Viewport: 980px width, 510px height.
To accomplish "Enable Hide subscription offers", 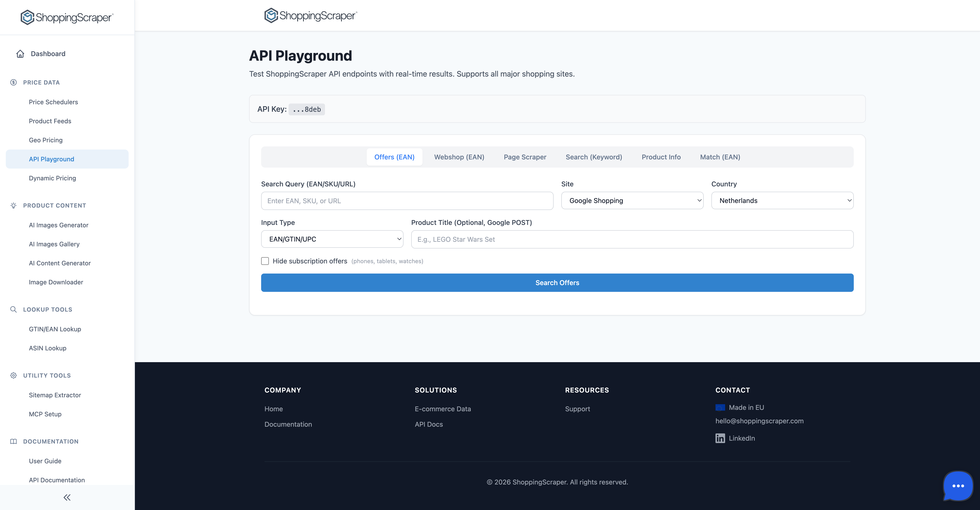I will pyautogui.click(x=265, y=261).
